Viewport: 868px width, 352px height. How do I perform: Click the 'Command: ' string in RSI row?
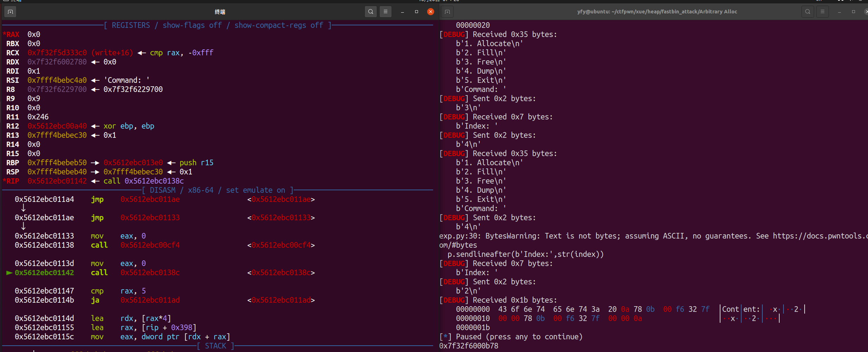click(x=127, y=80)
